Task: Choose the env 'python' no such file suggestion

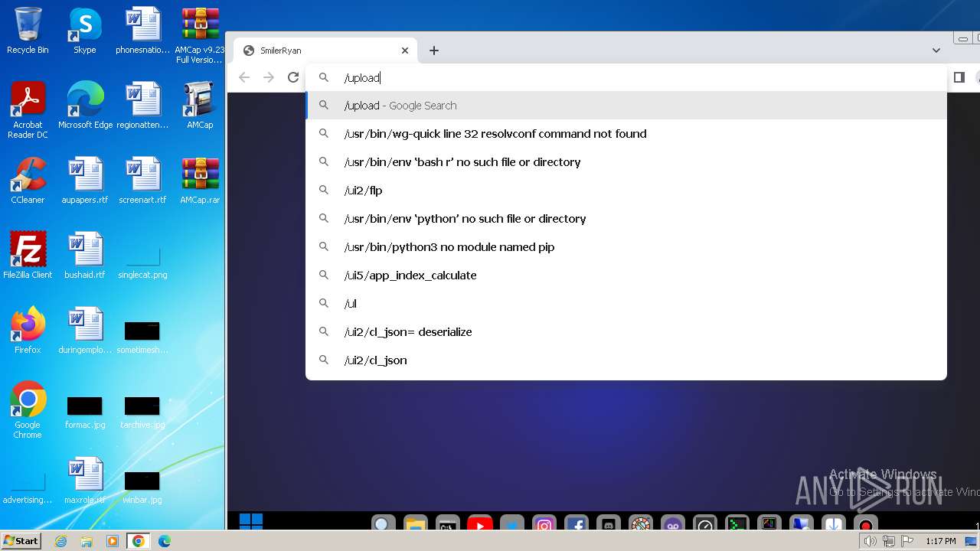Action: [x=626, y=219]
